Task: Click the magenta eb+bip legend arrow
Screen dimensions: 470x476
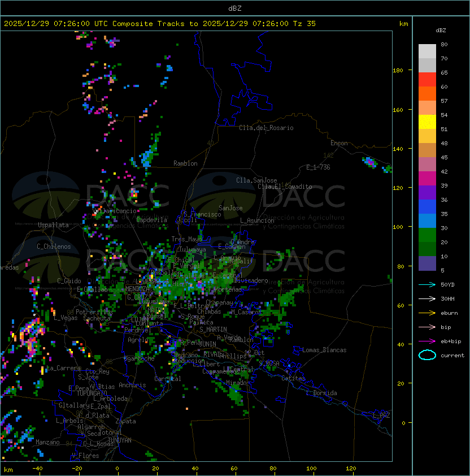Action: click(427, 341)
